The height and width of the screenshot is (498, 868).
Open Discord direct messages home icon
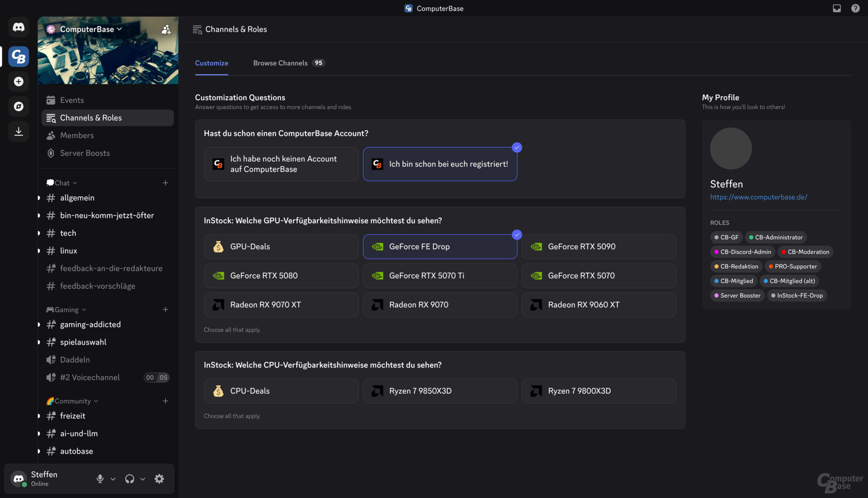tap(18, 27)
